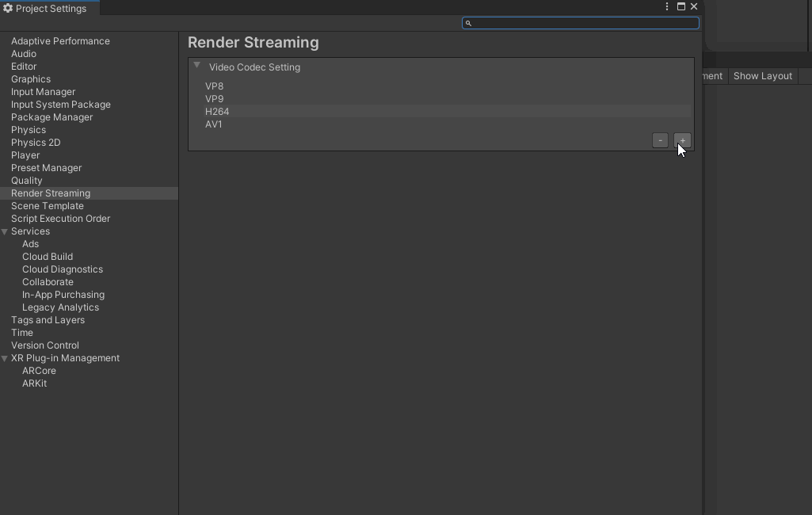812x515 pixels.
Task: Open the three-dot window options menu
Action: [667, 6]
